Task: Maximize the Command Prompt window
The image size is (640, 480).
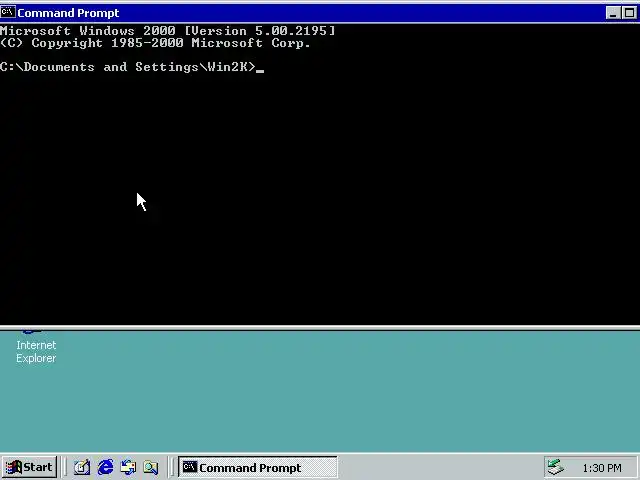Action: (x=629, y=13)
